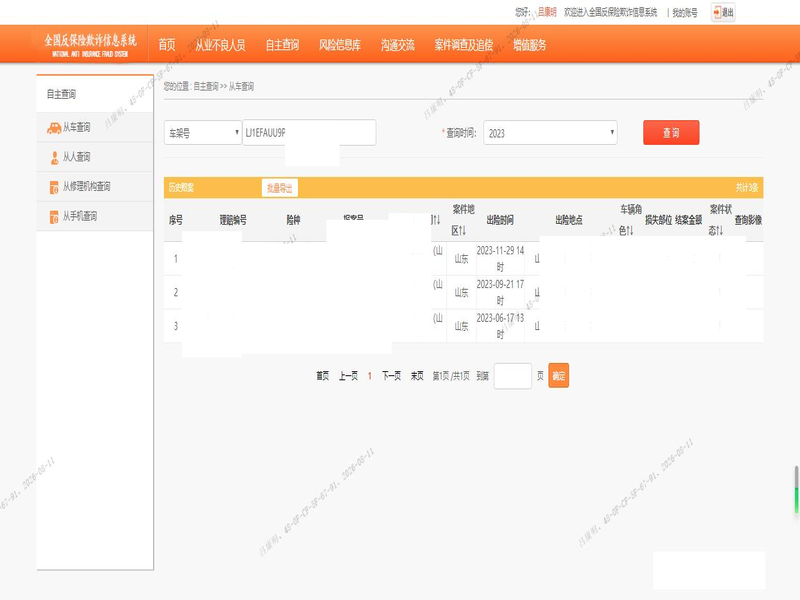
Task: Click the 批量导出 export button
Action: pos(280,188)
